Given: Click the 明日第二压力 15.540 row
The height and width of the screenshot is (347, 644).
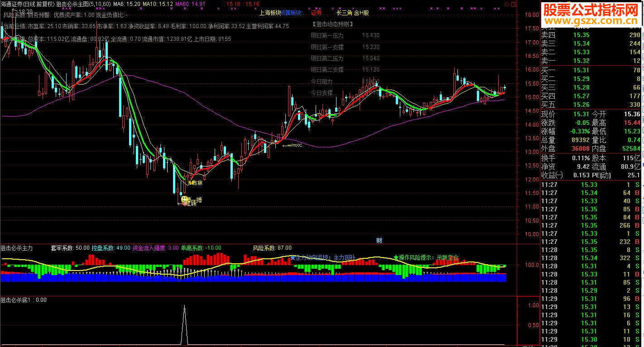Looking at the screenshot, I should pos(345,58).
